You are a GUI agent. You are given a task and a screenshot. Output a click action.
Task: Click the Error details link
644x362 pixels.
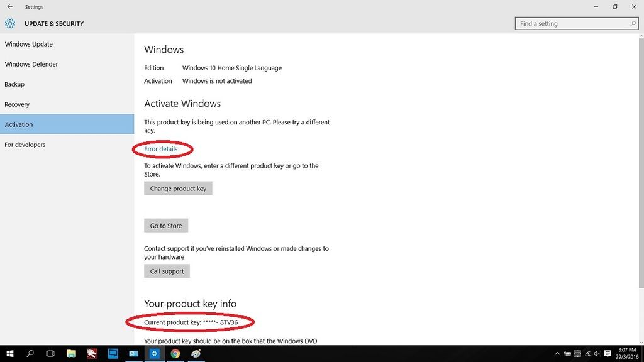tap(161, 149)
